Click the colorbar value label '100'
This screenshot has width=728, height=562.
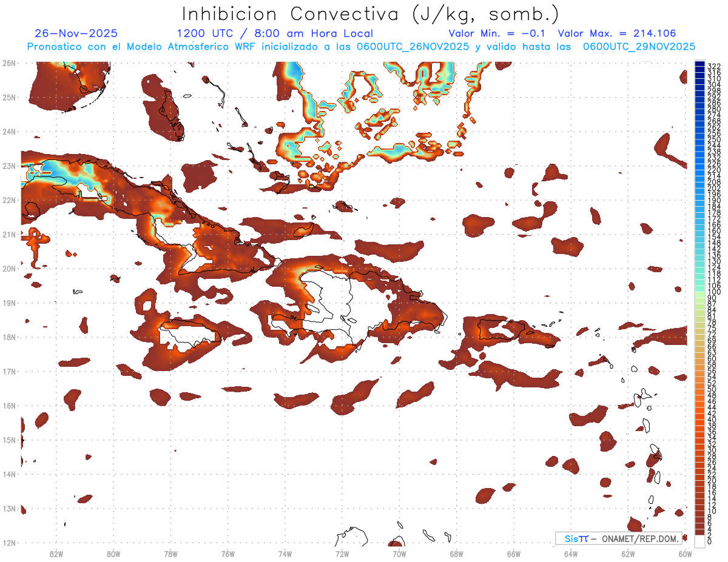[714, 292]
